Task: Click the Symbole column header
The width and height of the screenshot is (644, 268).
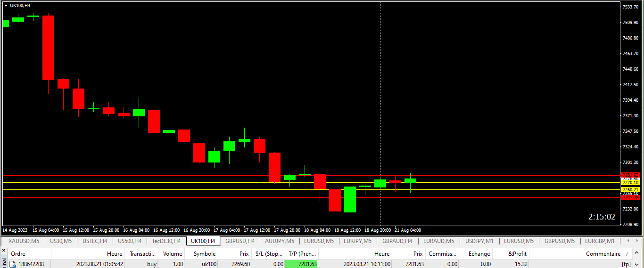Action: pyautogui.click(x=204, y=254)
